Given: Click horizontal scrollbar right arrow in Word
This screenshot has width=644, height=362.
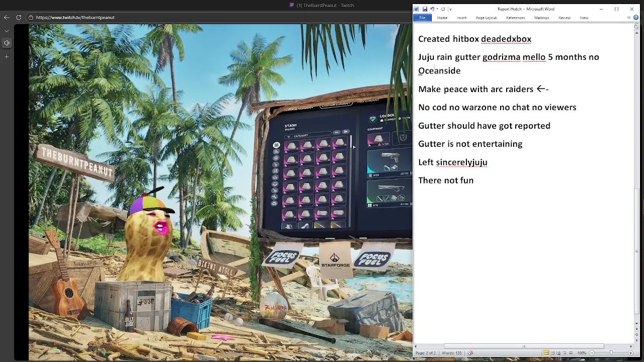Looking at the screenshot, I should (631, 346).
